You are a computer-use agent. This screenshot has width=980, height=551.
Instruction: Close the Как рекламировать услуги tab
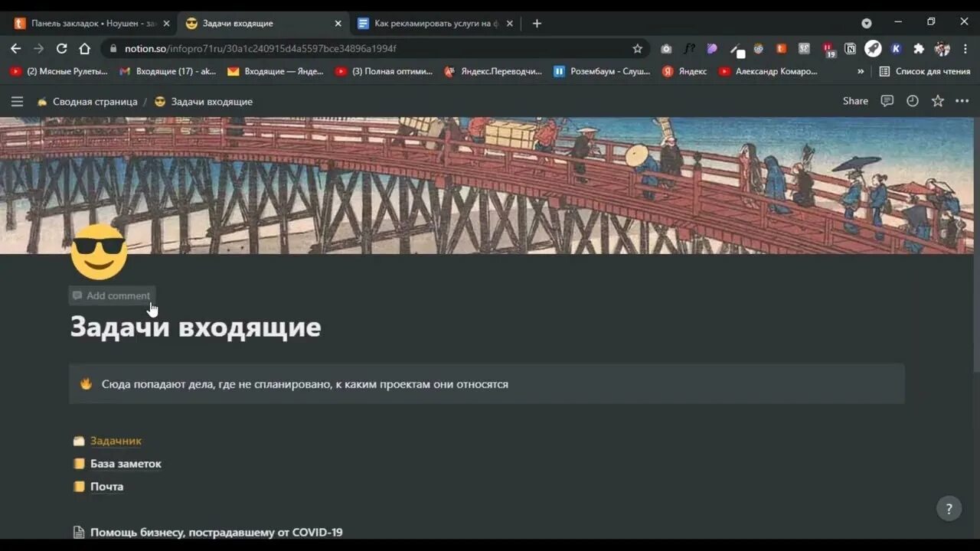point(509,24)
